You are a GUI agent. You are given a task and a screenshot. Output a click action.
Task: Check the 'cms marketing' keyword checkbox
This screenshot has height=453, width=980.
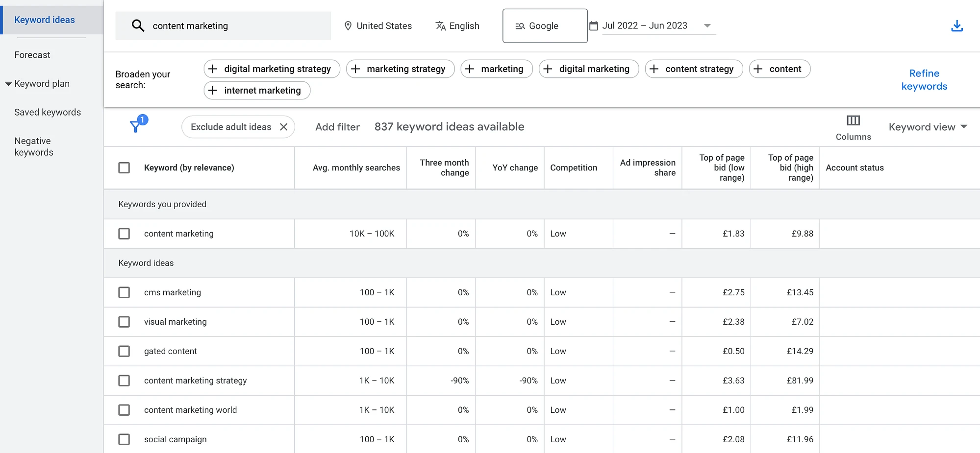124,292
